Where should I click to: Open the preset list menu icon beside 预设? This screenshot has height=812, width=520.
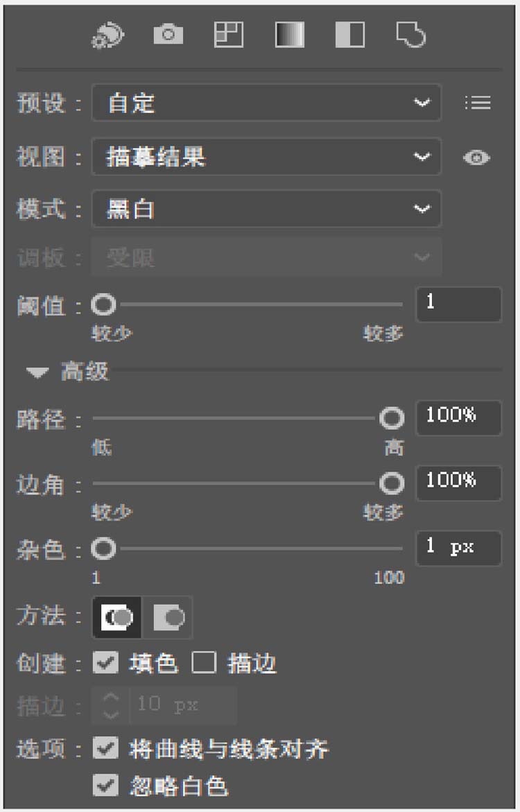[x=478, y=103]
